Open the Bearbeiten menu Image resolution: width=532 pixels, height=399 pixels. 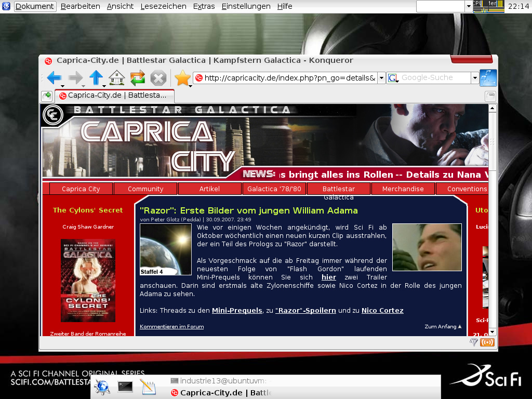[81, 6]
